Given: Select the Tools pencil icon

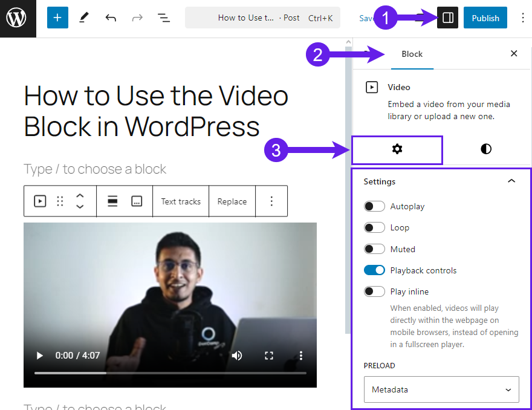Looking at the screenshot, I should pos(84,18).
